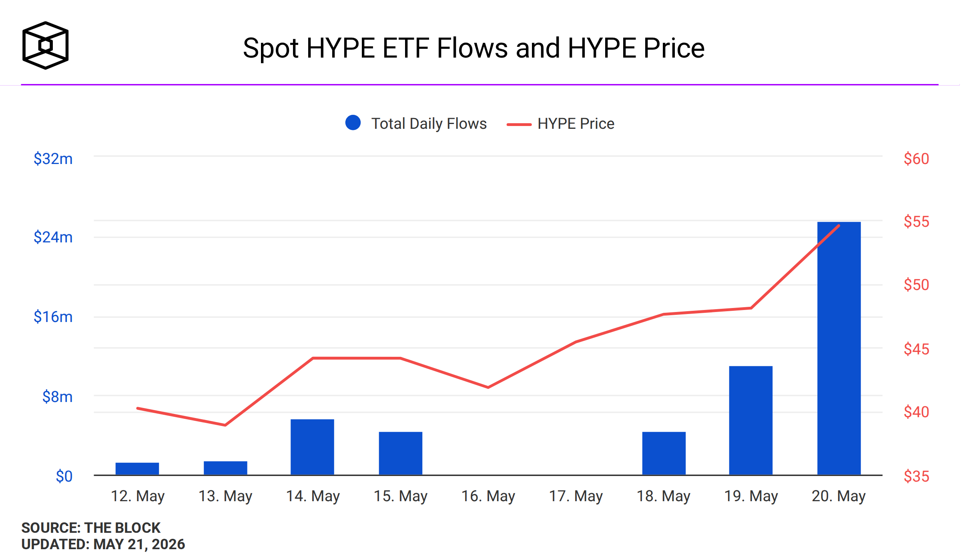Click the chart title text
961x560 pixels.
[x=473, y=48]
